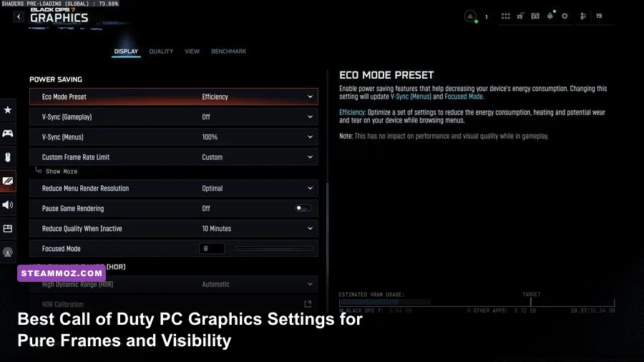Open the notifications bell icon
Viewport: 644px width, 362px height.
point(550,16)
